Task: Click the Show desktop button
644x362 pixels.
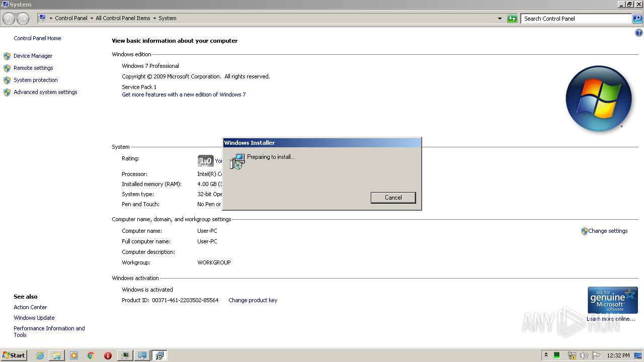Action: [638, 355]
